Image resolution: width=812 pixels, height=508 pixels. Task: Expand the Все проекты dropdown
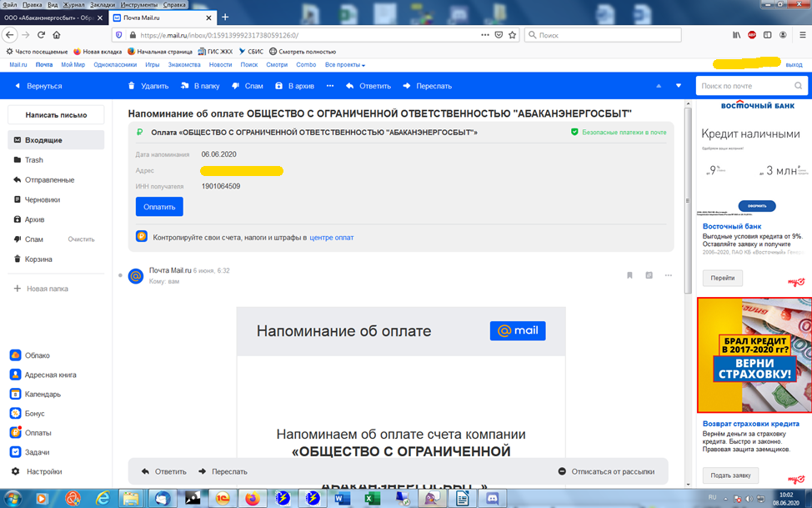click(345, 65)
